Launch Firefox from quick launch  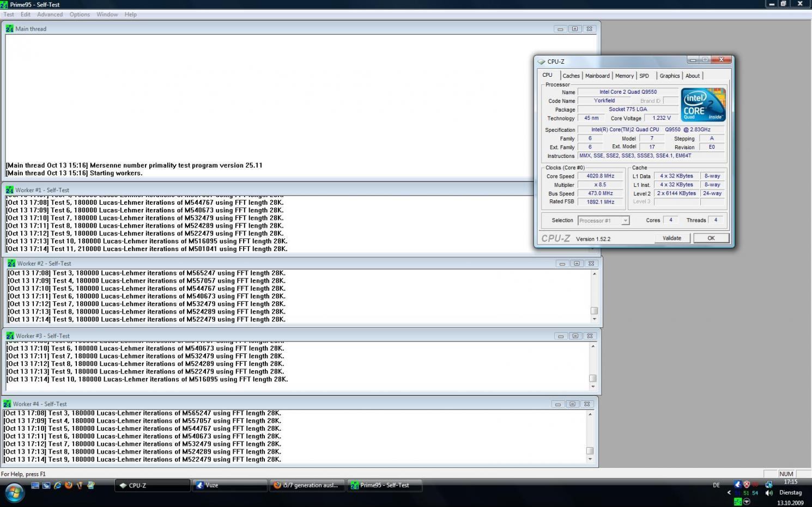(69, 485)
